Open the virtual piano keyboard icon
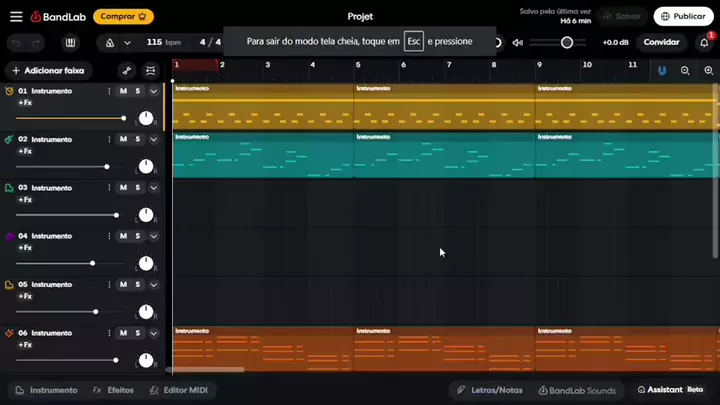This screenshot has width=720, height=405. 70,43
